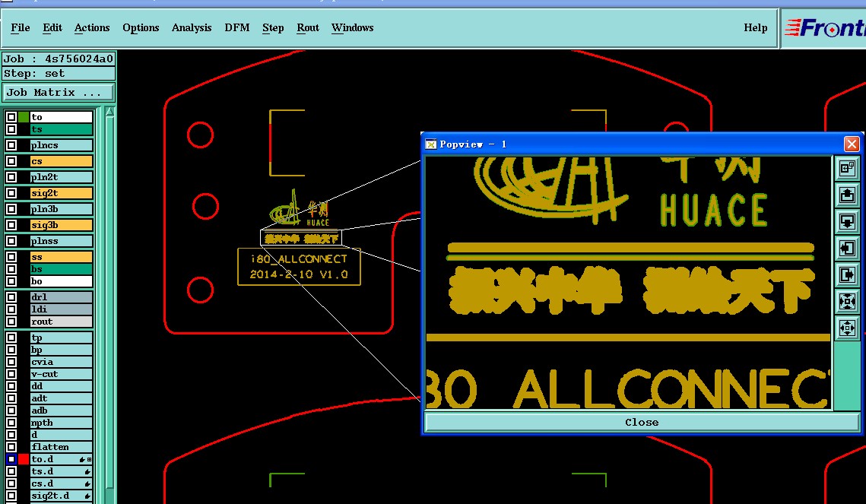Screen dimensions: 866x504
Task: Toggle display checkbox for layer 'plncs'
Action: (11, 145)
